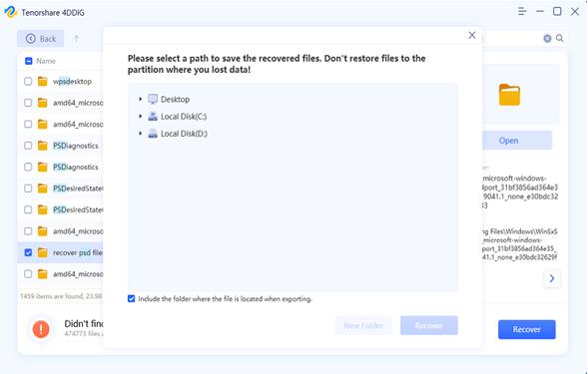Select Local Disk(D:) as save location
The image size is (588, 374).
184,134
